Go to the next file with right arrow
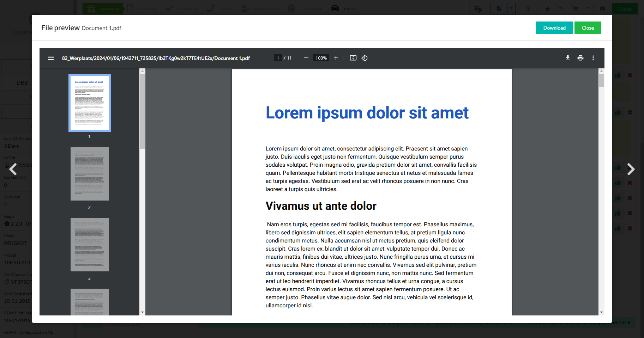Viewport: 644px width, 338px height. (x=631, y=169)
